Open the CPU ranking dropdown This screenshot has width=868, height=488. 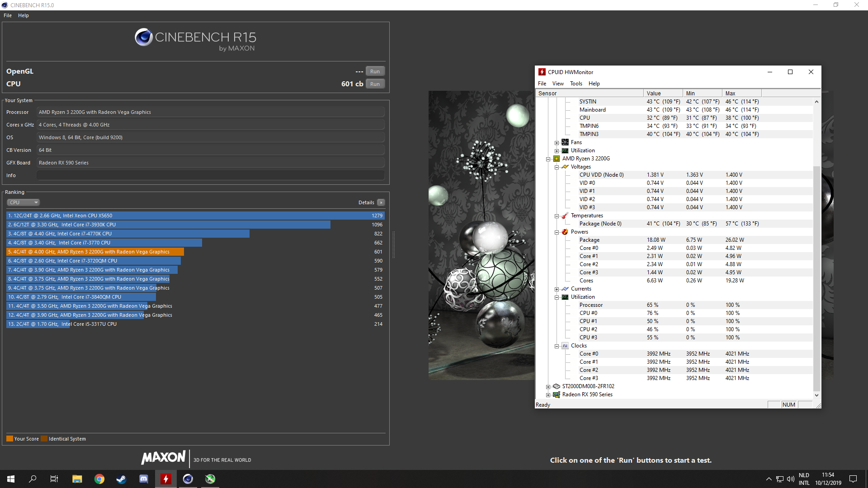click(x=24, y=202)
